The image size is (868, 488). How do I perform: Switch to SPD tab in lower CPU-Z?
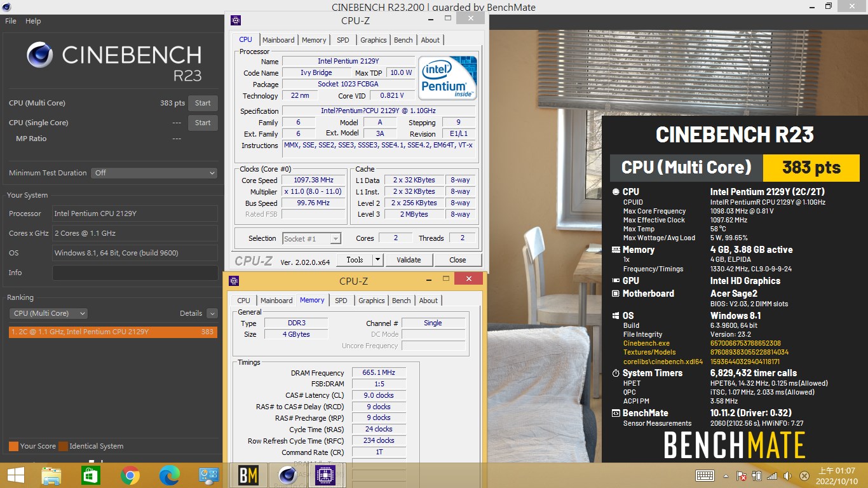click(341, 301)
